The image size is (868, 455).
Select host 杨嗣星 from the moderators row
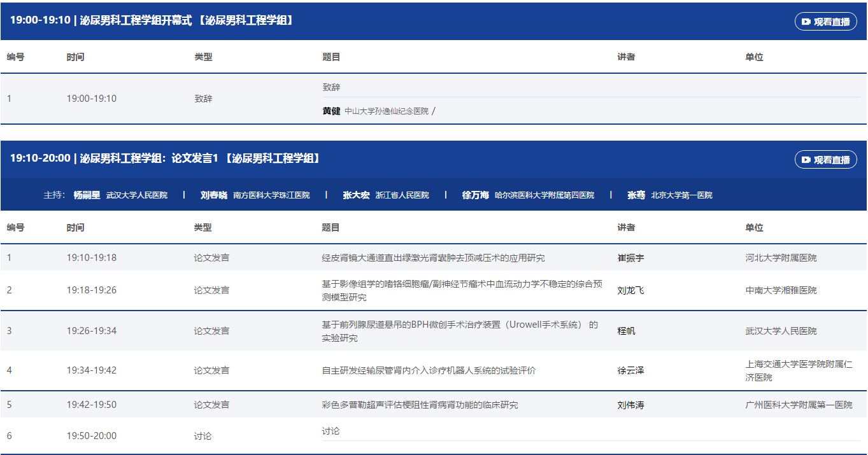click(x=87, y=195)
